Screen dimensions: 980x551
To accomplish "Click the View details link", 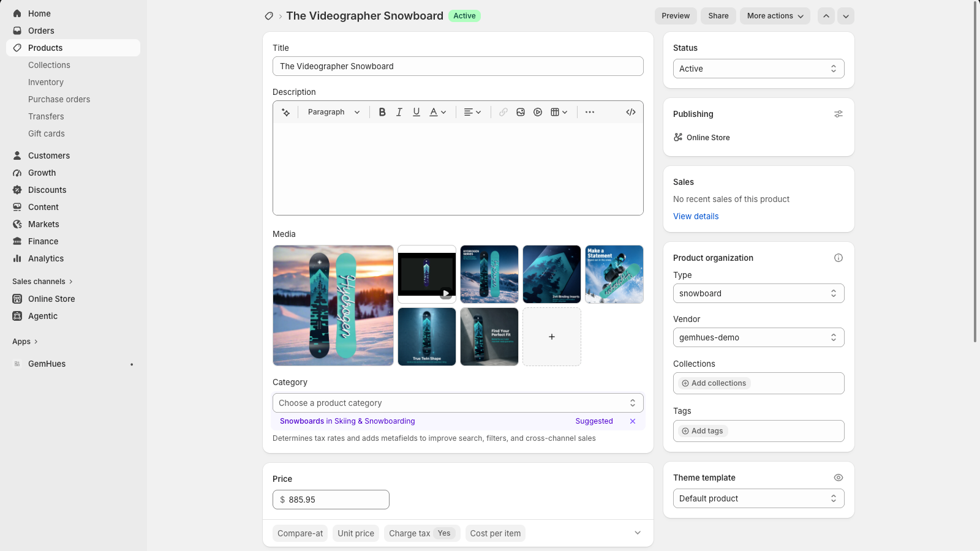I will click(696, 216).
